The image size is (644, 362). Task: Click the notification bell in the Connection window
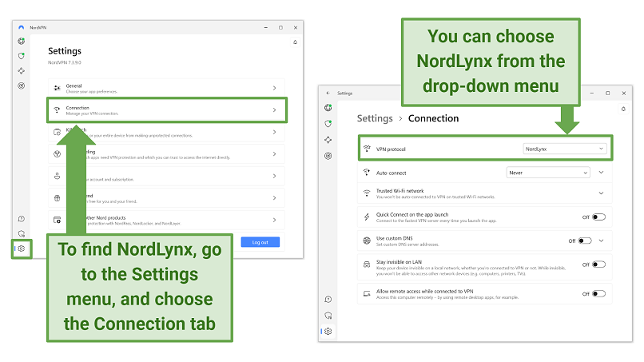[623, 109]
